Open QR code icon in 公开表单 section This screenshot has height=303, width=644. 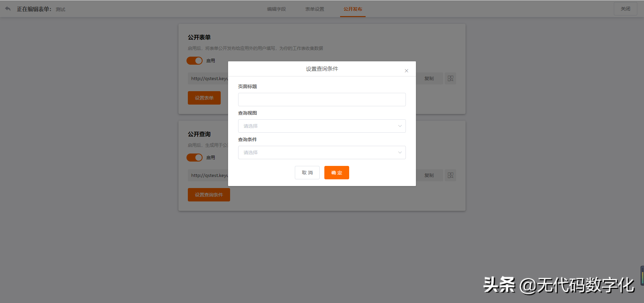click(x=450, y=78)
